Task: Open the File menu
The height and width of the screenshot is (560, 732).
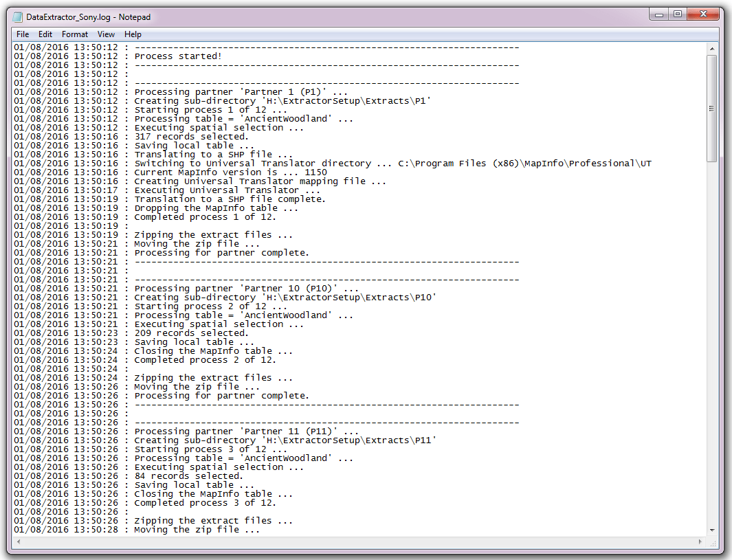Action: [23, 34]
